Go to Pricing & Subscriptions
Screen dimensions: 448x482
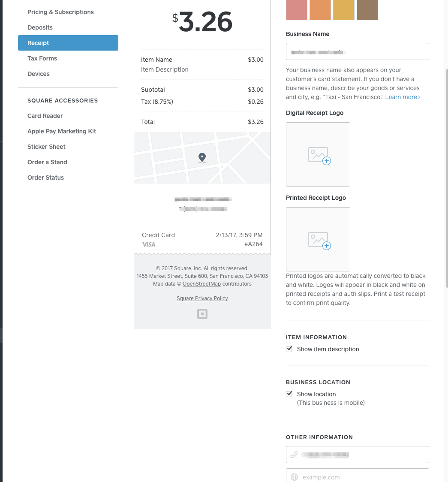[x=60, y=12]
